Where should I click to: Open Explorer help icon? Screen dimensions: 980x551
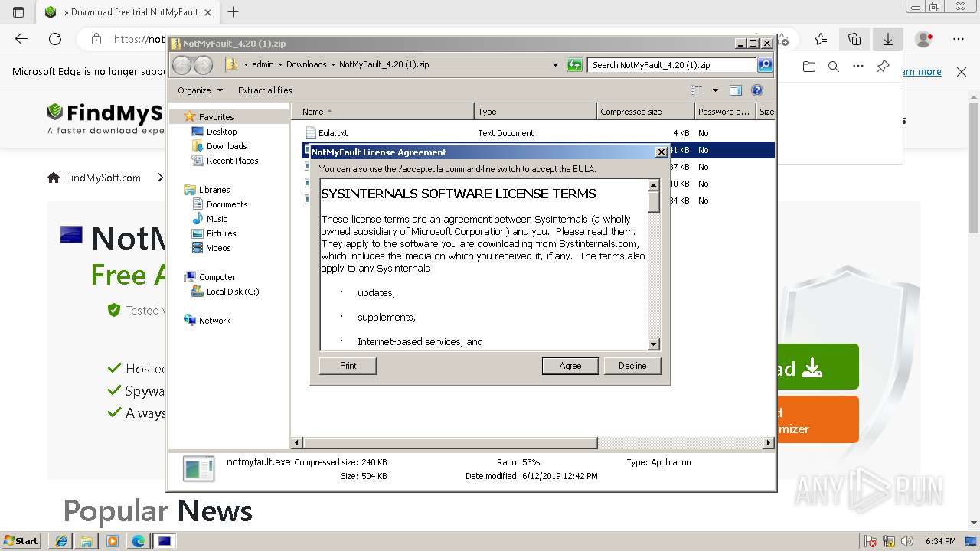757,90
